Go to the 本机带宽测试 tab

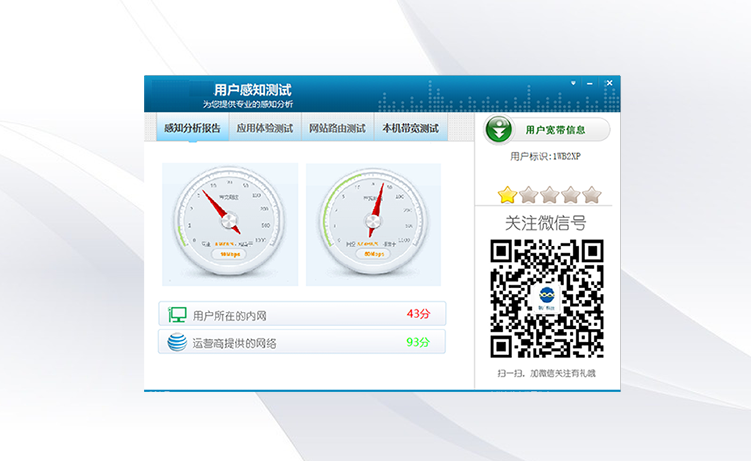click(x=410, y=128)
